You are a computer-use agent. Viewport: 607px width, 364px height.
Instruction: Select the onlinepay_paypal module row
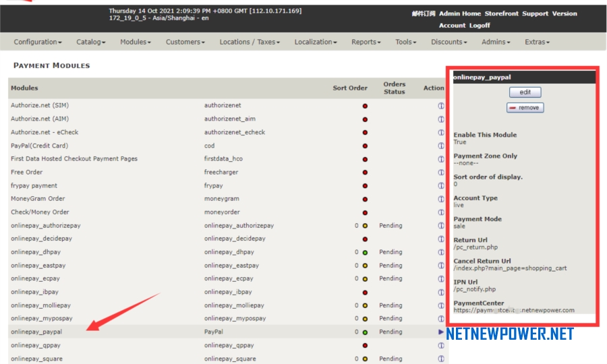229,332
